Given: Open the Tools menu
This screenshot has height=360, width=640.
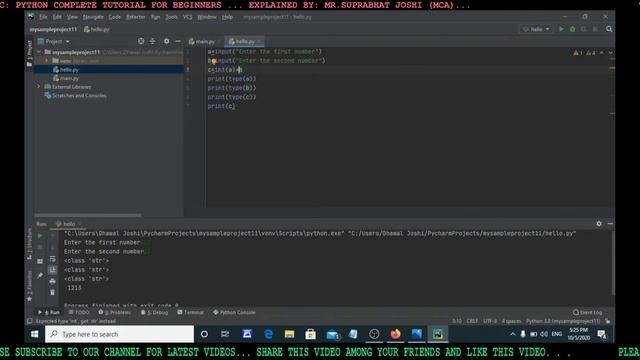Looking at the screenshot, I should coord(171,17).
